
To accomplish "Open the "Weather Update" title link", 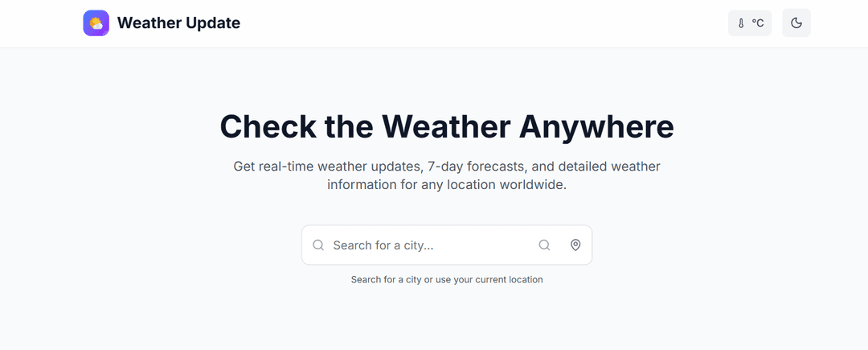I will (x=178, y=23).
